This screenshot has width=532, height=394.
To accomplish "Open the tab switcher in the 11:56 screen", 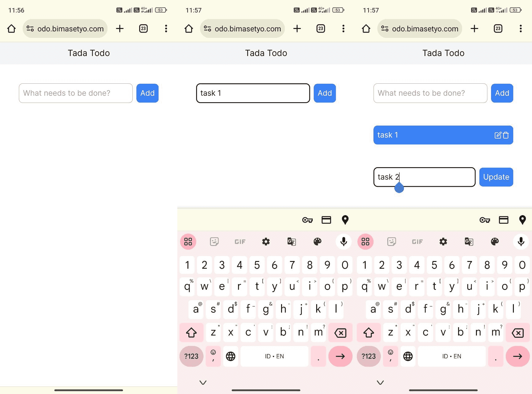I will tap(143, 29).
